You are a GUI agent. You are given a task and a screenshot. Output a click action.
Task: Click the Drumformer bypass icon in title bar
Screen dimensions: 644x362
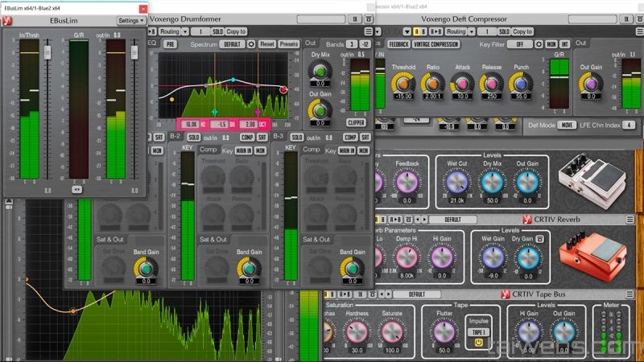click(369, 19)
